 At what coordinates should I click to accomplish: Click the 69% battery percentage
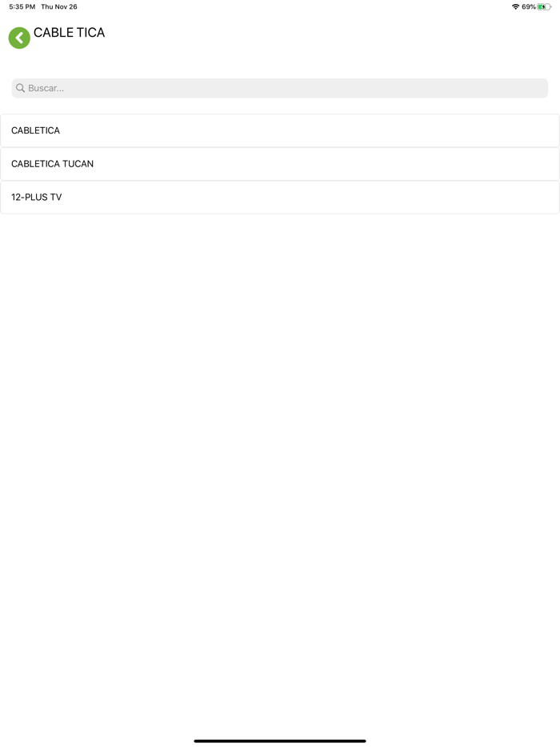pyautogui.click(x=529, y=6)
